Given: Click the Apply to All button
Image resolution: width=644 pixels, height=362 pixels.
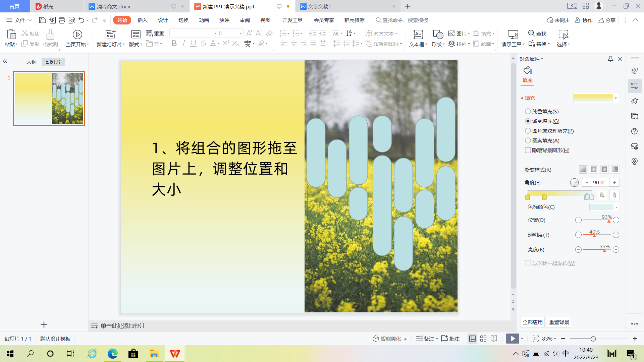Looking at the screenshot, I should [x=532, y=322].
